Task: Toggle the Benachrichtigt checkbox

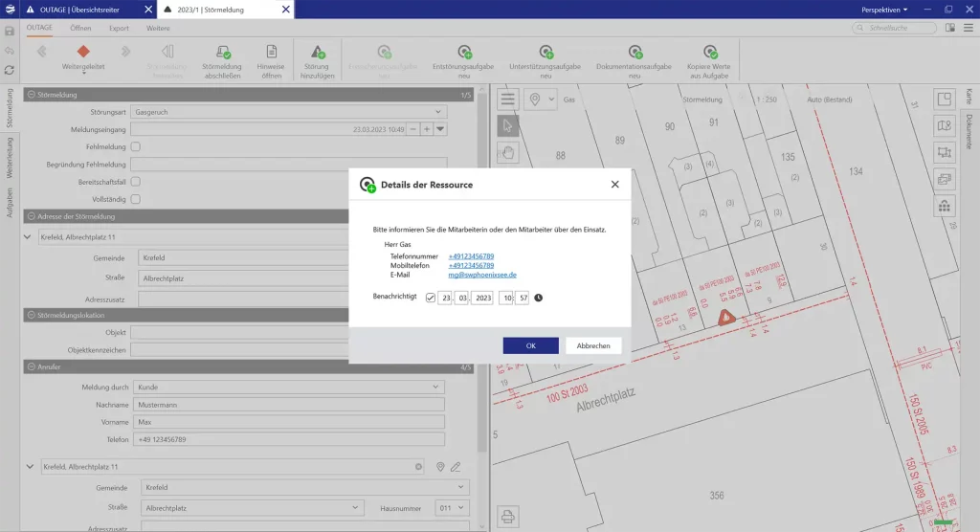Action: click(431, 298)
